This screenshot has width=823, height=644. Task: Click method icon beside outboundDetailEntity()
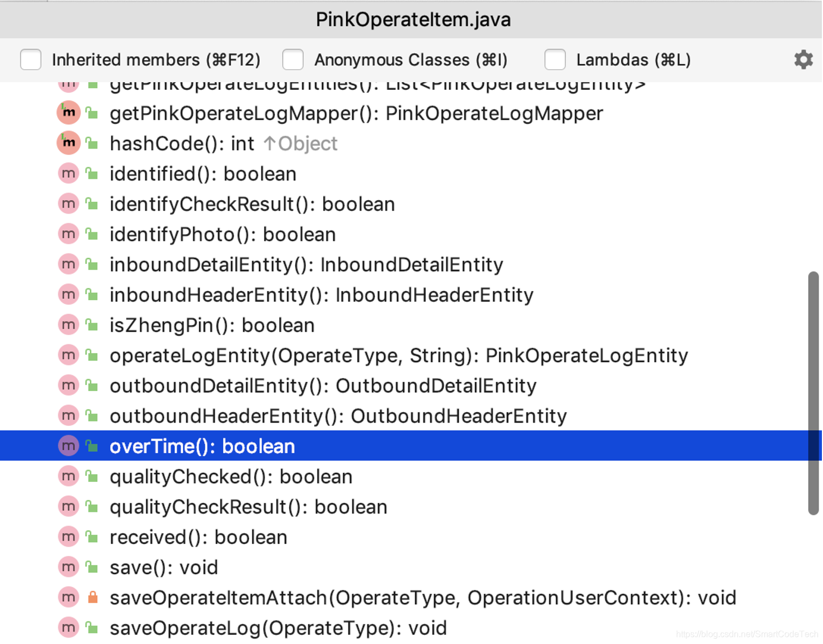[69, 386]
